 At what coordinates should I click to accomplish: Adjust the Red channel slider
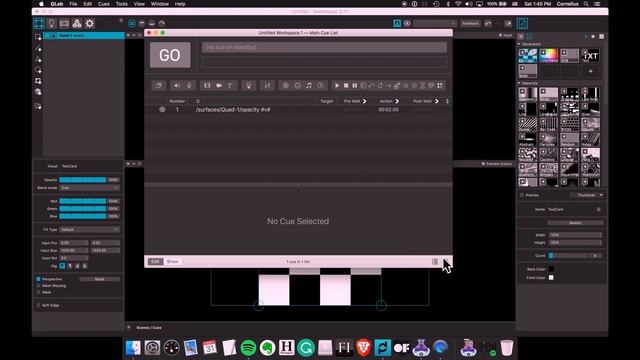(83, 201)
